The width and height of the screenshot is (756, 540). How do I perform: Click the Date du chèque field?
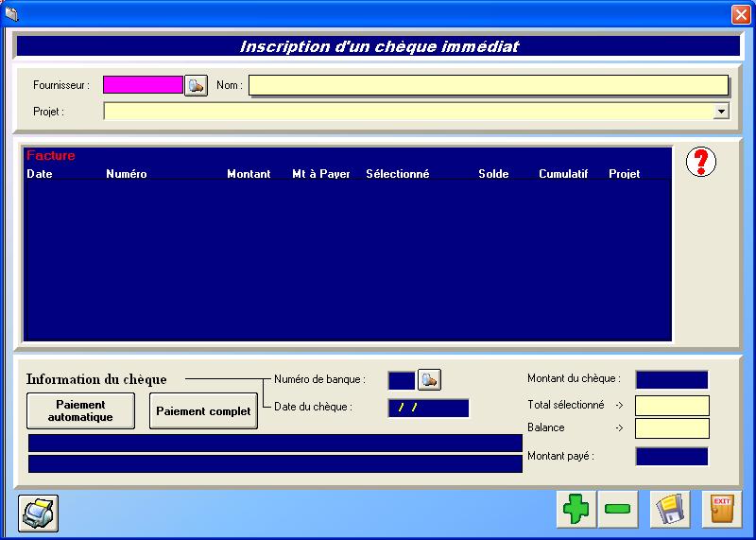(x=428, y=408)
